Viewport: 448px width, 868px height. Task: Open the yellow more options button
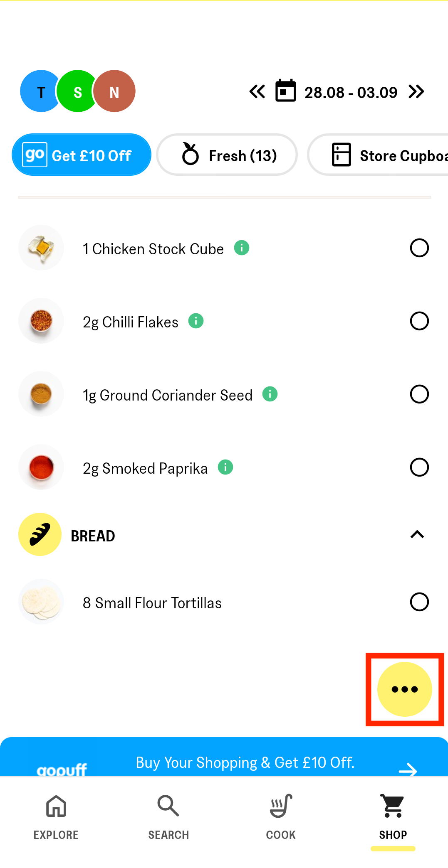(x=404, y=689)
